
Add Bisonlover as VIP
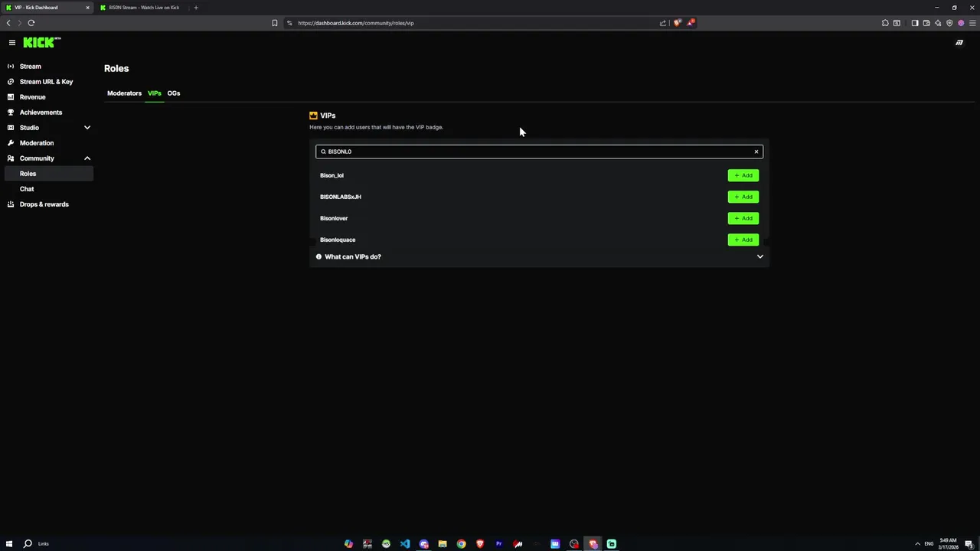(x=743, y=218)
